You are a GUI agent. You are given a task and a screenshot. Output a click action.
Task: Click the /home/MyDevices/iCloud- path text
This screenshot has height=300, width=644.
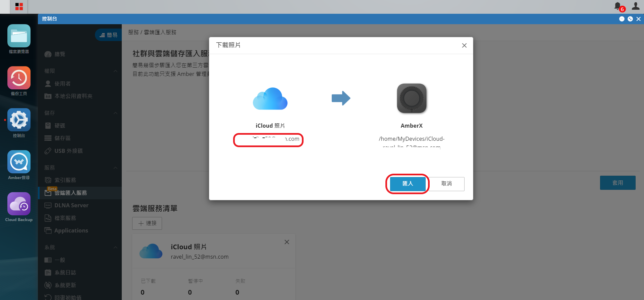tap(412, 139)
